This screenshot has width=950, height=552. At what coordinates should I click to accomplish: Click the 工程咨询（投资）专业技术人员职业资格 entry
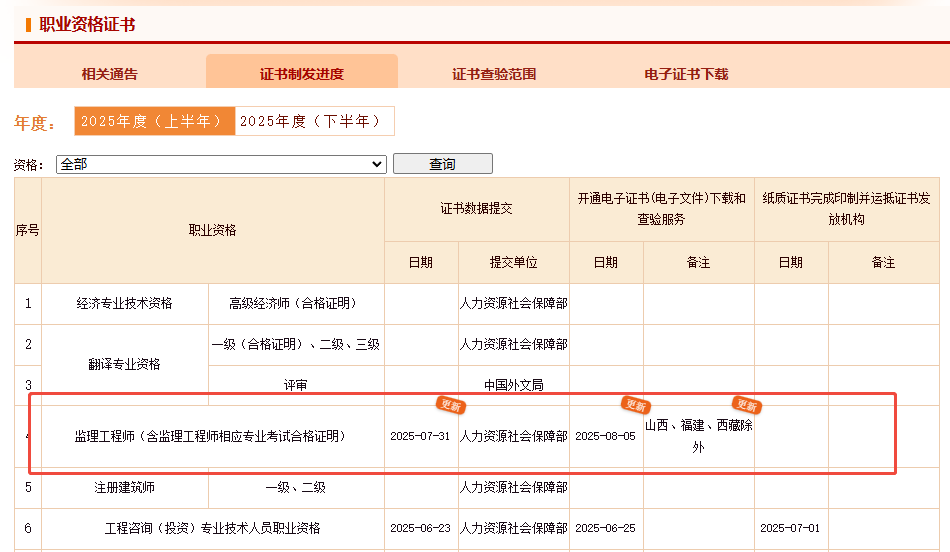click(213, 528)
